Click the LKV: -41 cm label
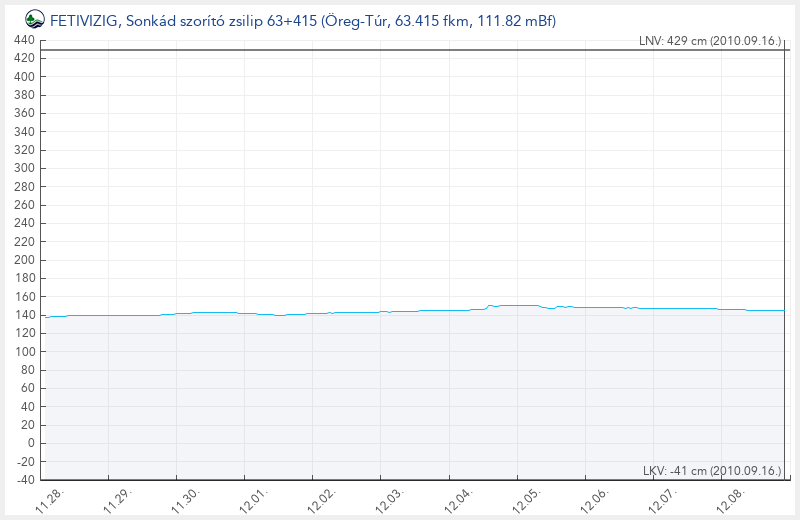Screen dimensions: 800x520 pyautogui.click(x=712, y=471)
